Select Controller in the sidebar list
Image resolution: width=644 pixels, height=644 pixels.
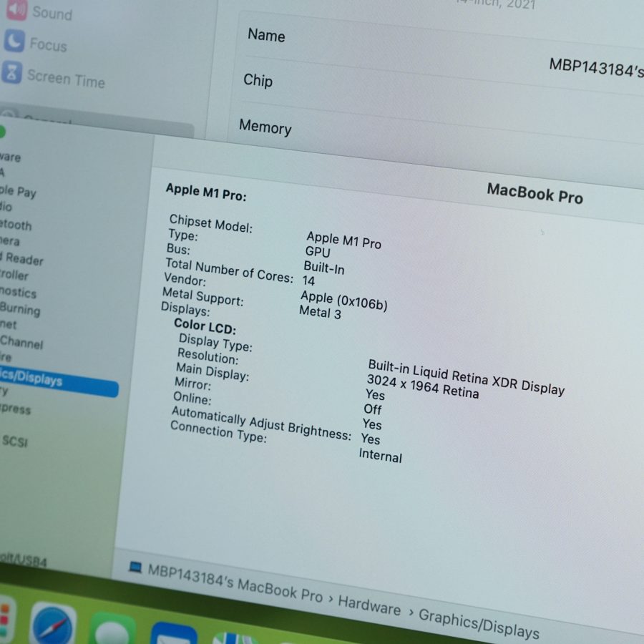coord(14,275)
